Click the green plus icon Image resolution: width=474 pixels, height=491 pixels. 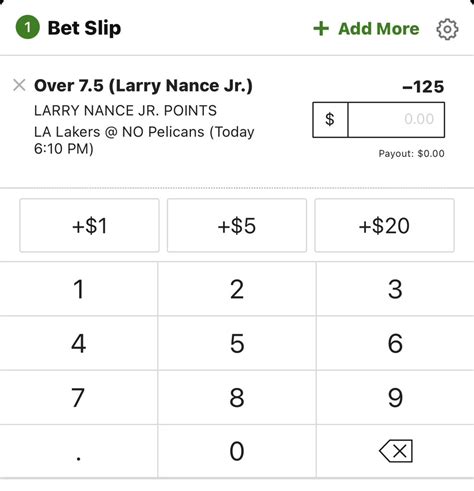point(321,29)
